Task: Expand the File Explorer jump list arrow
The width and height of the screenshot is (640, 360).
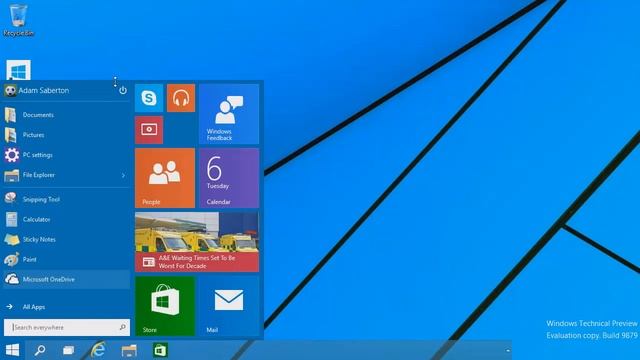Action: pos(123,175)
